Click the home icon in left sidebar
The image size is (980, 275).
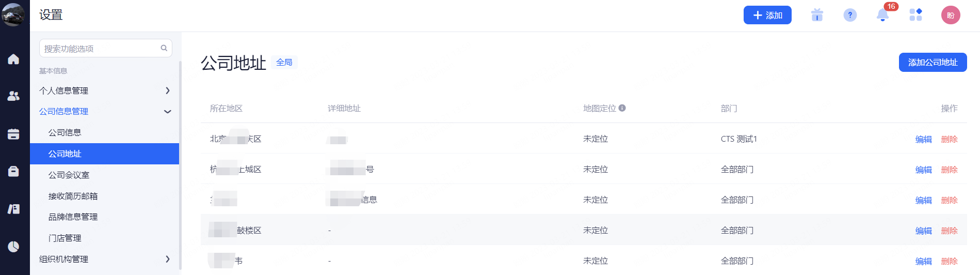point(13,59)
